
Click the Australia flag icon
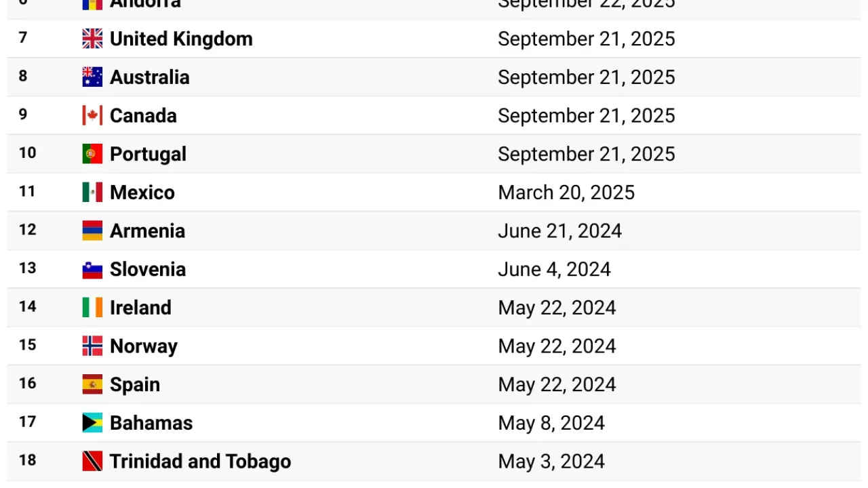coord(92,77)
